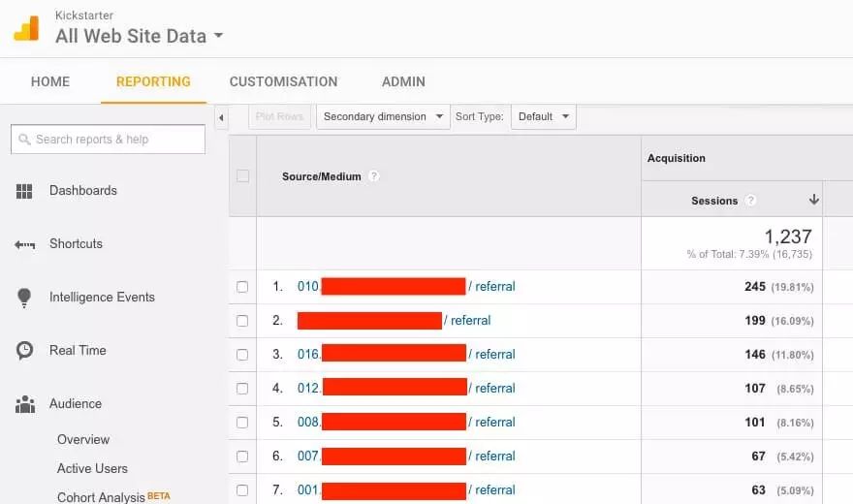Switch to the Customisation tab

(x=283, y=81)
